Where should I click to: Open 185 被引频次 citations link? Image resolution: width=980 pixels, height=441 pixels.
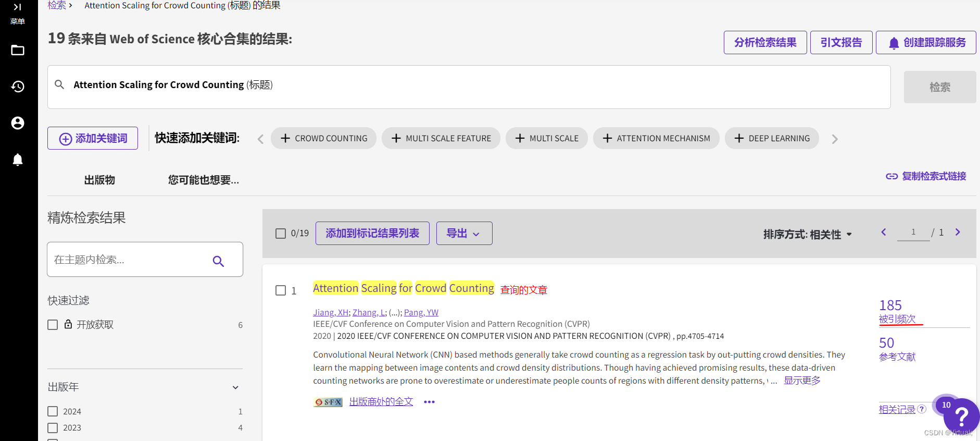pyautogui.click(x=897, y=311)
